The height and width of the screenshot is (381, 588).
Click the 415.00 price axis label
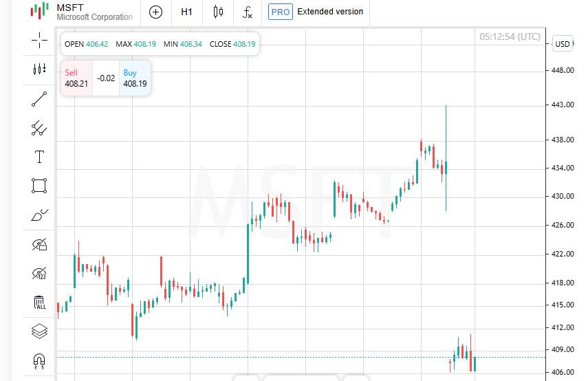point(563,305)
